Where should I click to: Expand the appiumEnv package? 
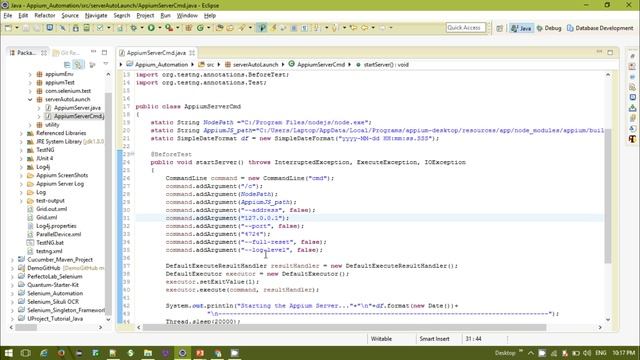30,74
